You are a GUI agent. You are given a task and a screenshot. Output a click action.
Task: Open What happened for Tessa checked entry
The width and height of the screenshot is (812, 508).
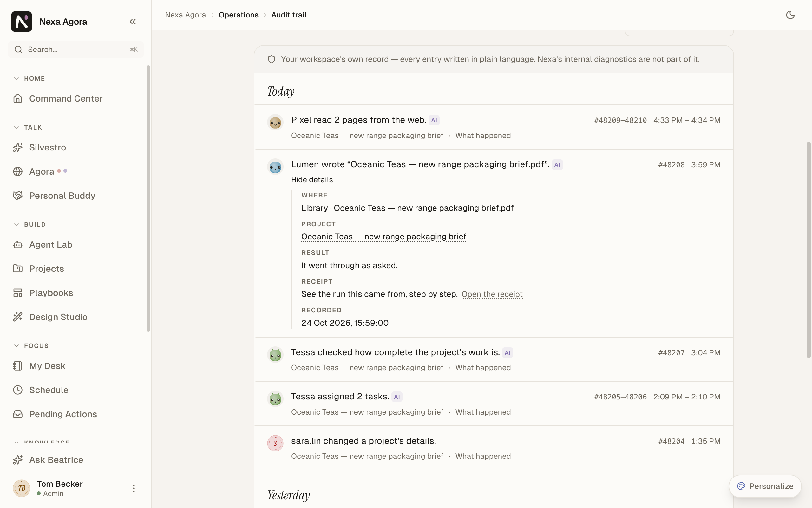pyautogui.click(x=483, y=368)
